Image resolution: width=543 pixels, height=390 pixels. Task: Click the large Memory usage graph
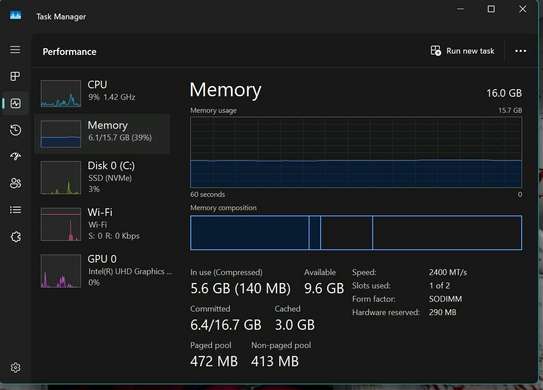tap(356, 152)
